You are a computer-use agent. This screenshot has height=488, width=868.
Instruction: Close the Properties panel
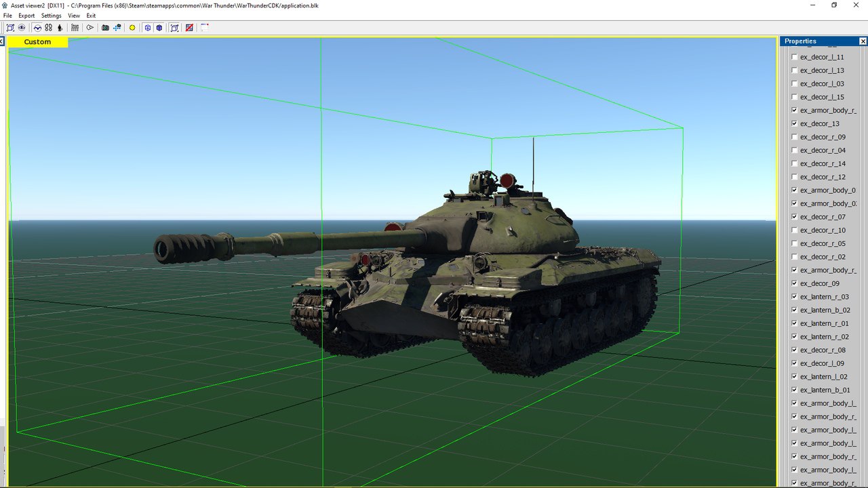pos(863,41)
